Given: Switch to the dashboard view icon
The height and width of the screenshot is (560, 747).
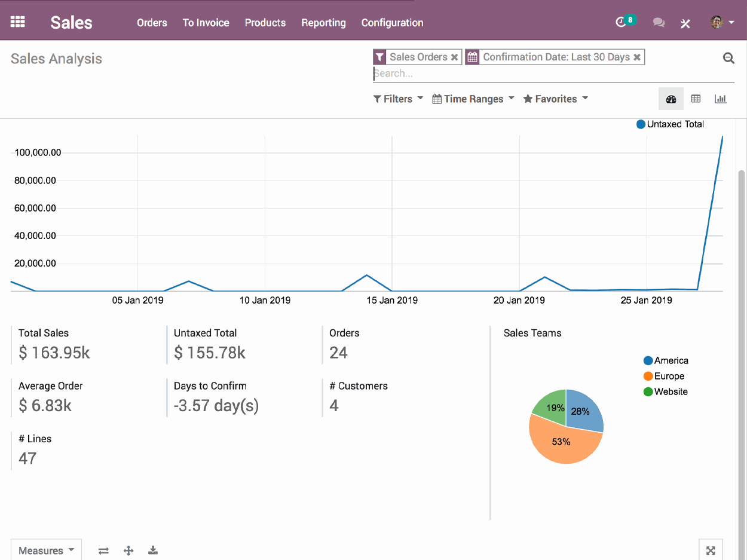Looking at the screenshot, I should point(671,99).
